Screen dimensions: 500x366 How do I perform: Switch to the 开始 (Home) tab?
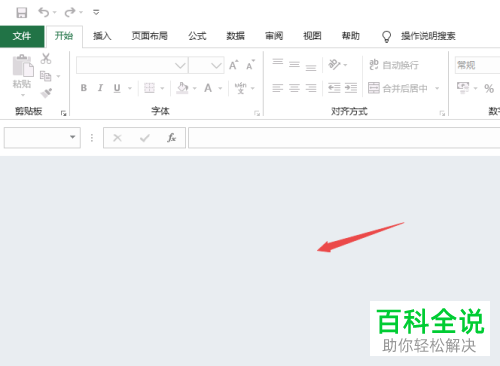(x=64, y=36)
